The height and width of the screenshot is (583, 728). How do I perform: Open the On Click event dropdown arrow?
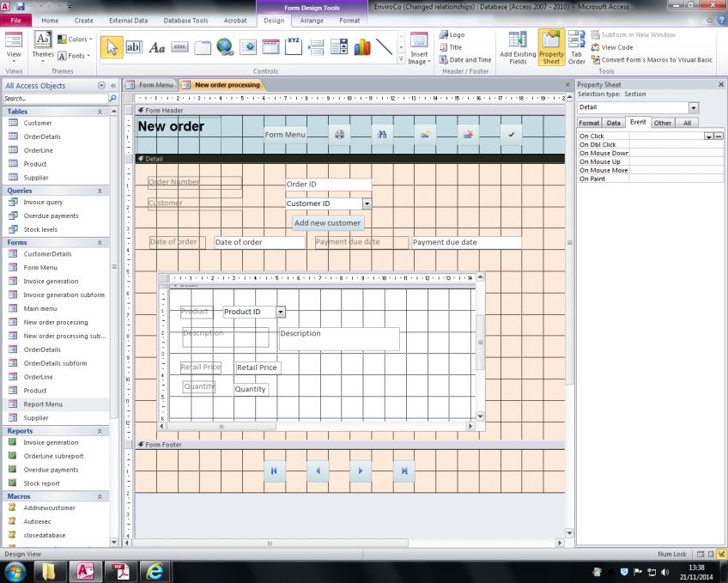tap(708, 137)
